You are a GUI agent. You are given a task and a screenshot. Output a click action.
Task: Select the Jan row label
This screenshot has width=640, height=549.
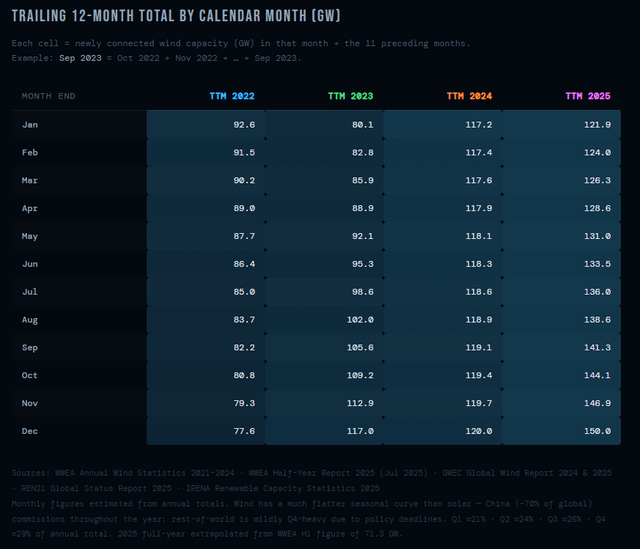coord(31,124)
